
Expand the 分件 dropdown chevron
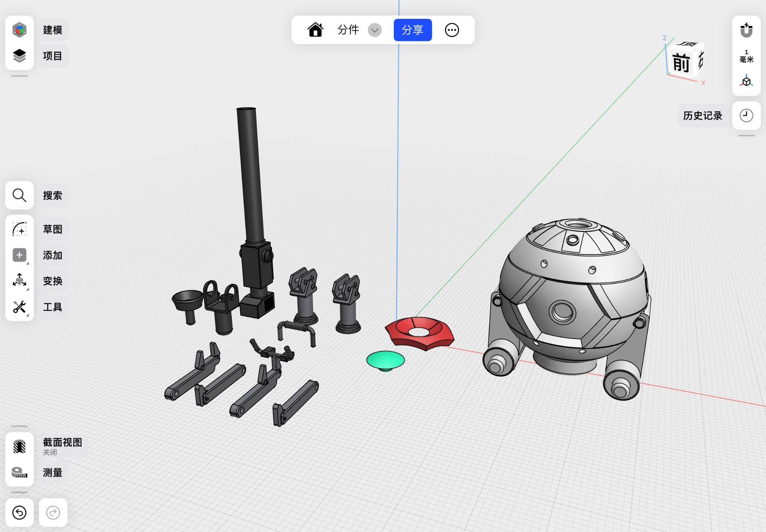(375, 30)
